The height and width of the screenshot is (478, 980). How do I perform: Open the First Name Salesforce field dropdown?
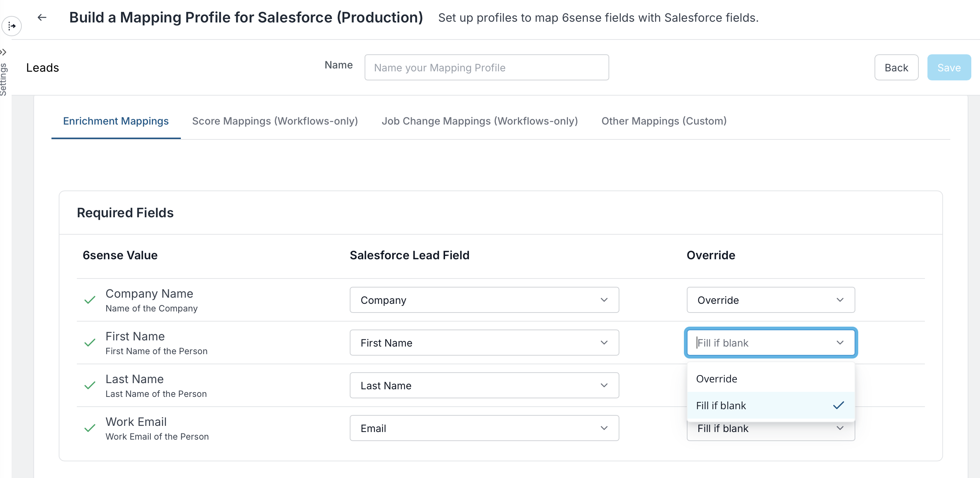click(x=484, y=343)
